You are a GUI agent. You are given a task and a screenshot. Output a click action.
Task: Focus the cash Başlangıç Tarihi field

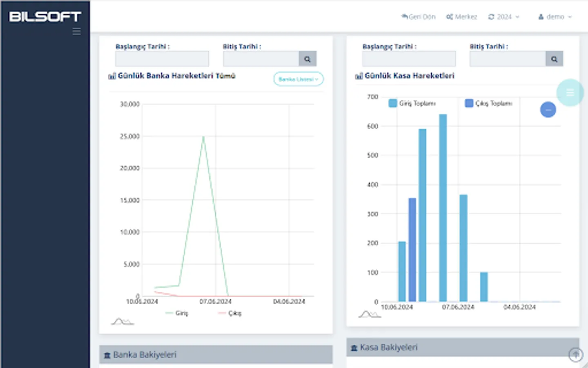tap(409, 59)
